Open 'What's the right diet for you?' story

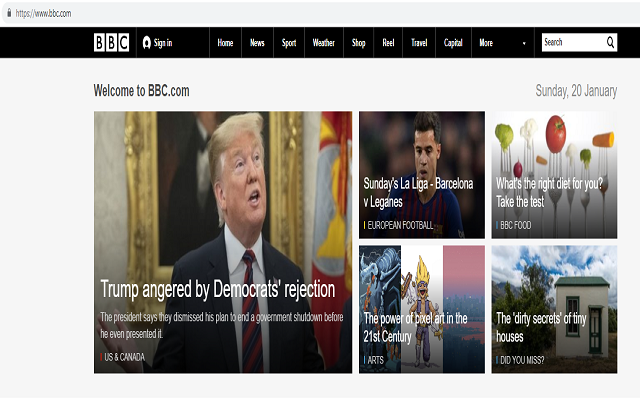tap(549, 193)
